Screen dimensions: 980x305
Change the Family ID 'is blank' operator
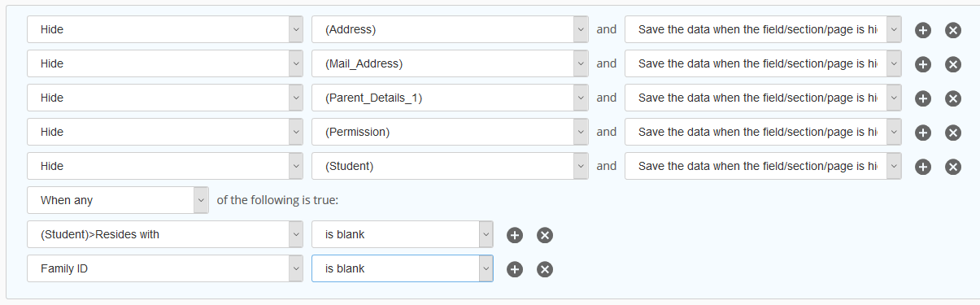pos(403,268)
